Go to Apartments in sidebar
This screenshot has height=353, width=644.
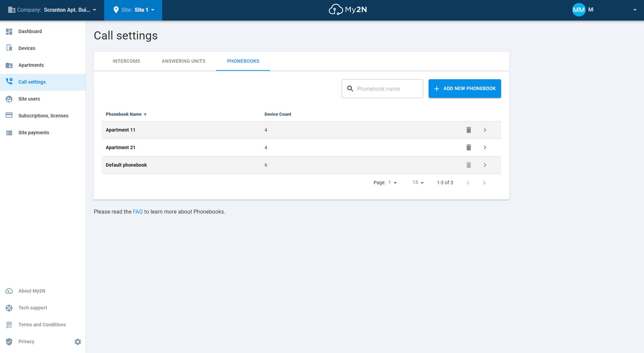coord(43,65)
